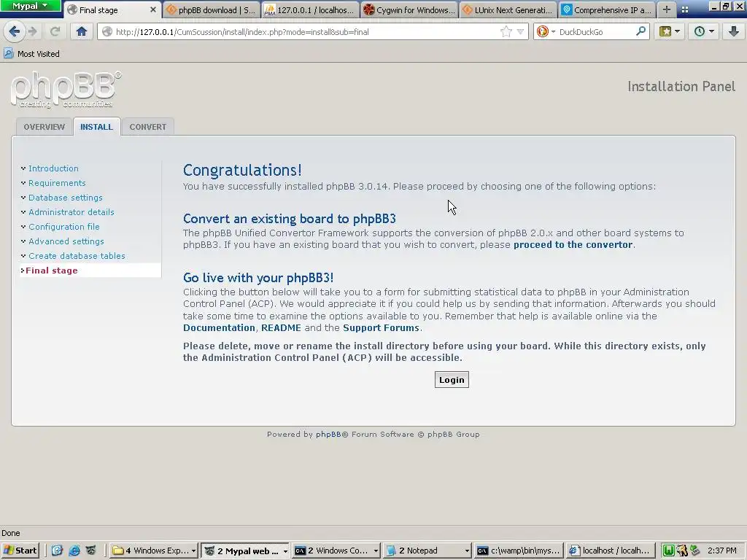Click the search magnifier icon
The image size is (747, 560).
[641, 31]
